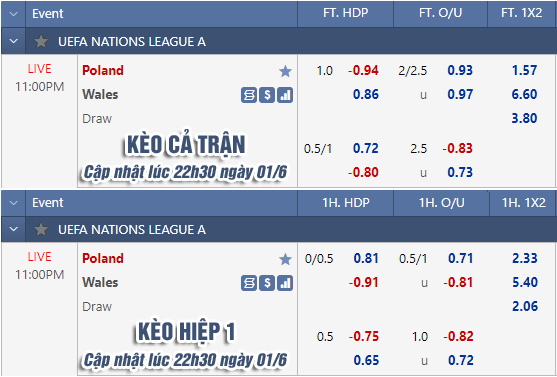Image resolution: width=557 pixels, height=377 pixels.
Task: Collapse the upper UEFA Nations League A section chevron
Action: [x=13, y=41]
